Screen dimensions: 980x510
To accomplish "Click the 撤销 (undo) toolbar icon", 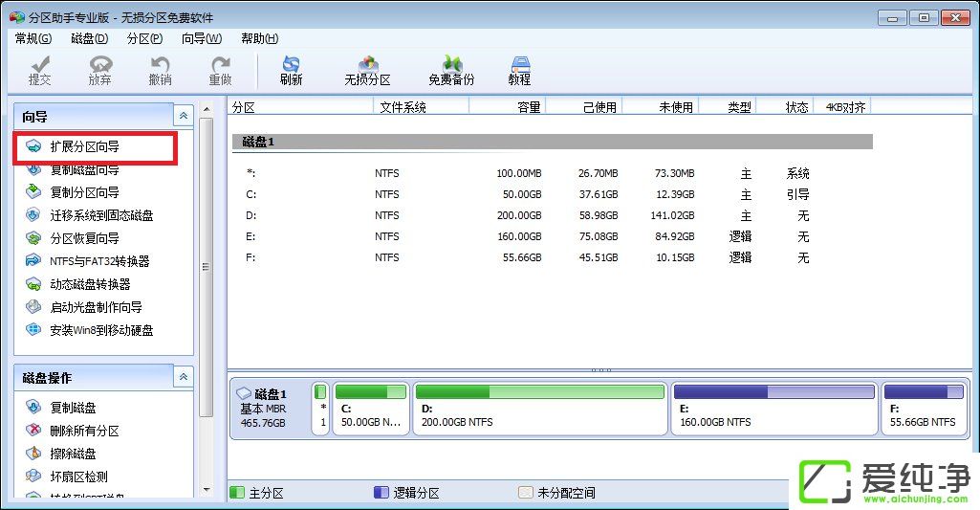I will click(x=160, y=71).
